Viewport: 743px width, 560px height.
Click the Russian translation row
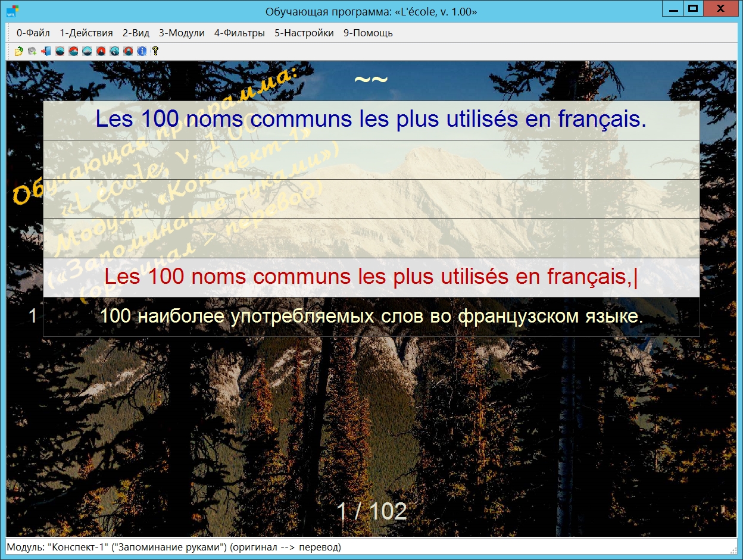(371, 317)
